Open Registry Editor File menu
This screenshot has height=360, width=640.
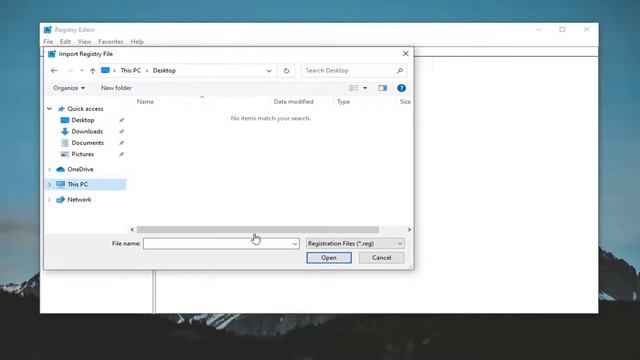coord(48,42)
